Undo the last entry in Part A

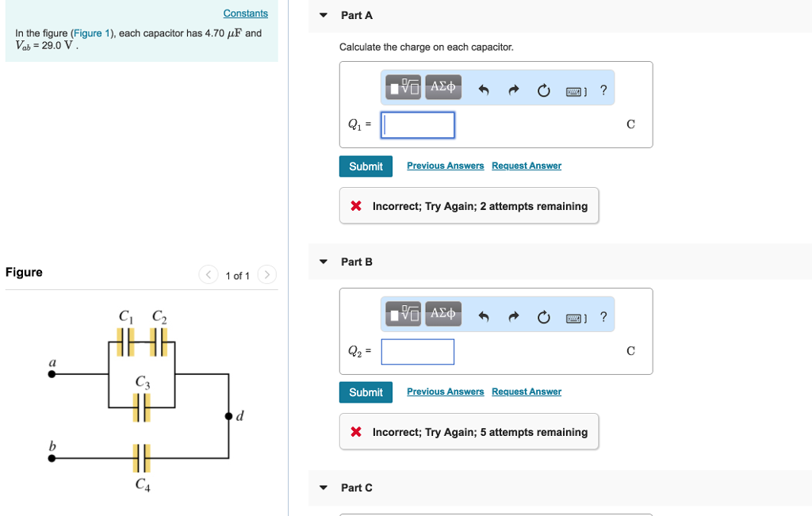click(x=484, y=90)
